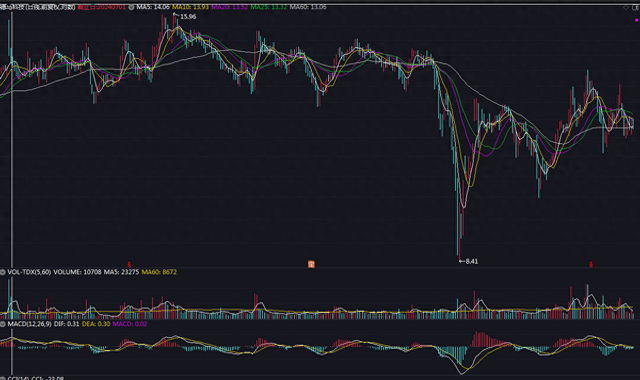Click the MACD(12,26,9) indicator name
The height and width of the screenshot is (380, 640).
point(29,324)
